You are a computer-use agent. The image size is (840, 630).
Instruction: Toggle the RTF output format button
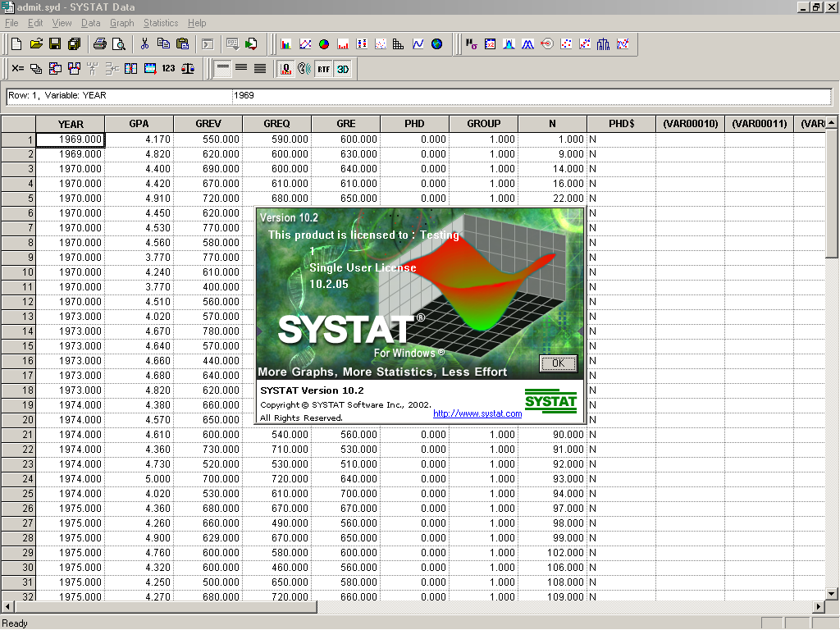pos(323,69)
